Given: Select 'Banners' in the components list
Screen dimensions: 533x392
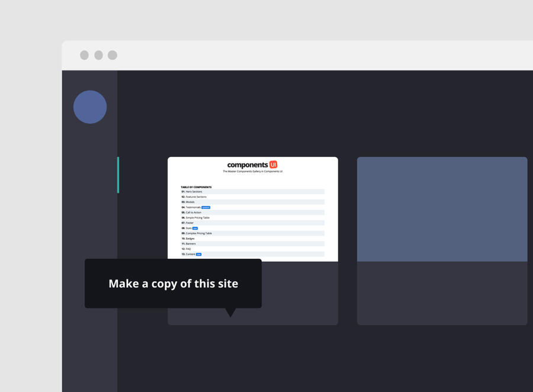Looking at the screenshot, I should pyautogui.click(x=191, y=244).
